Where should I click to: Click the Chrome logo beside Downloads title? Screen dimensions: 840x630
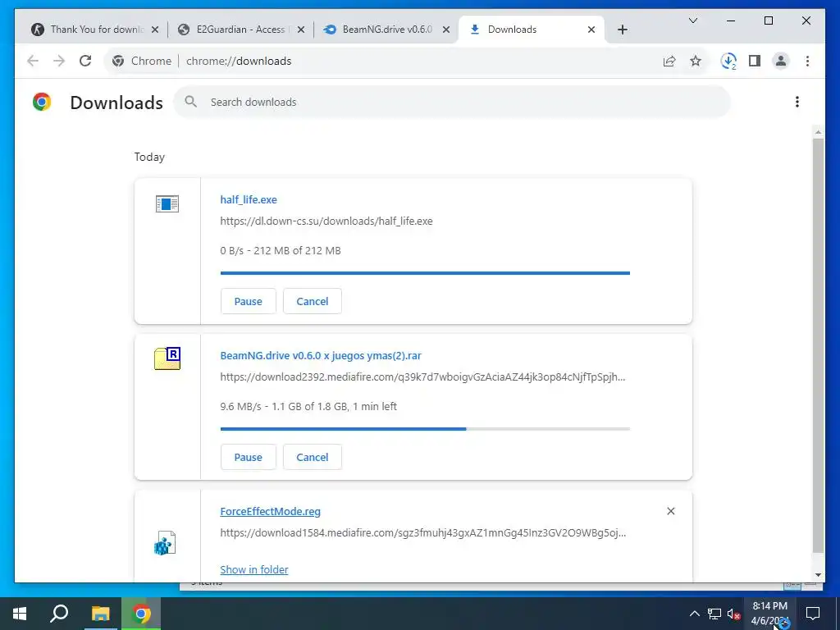pyautogui.click(x=42, y=102)
